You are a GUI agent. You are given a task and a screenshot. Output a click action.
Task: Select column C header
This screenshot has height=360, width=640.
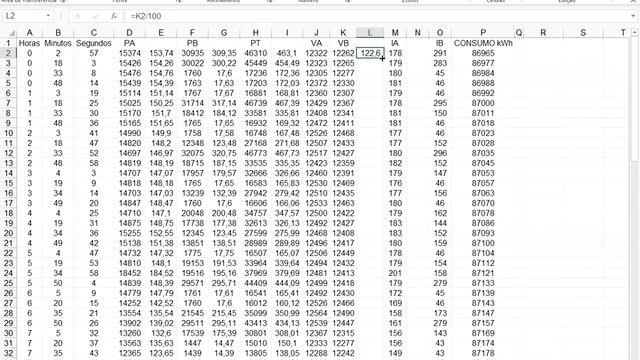(94, 33)
